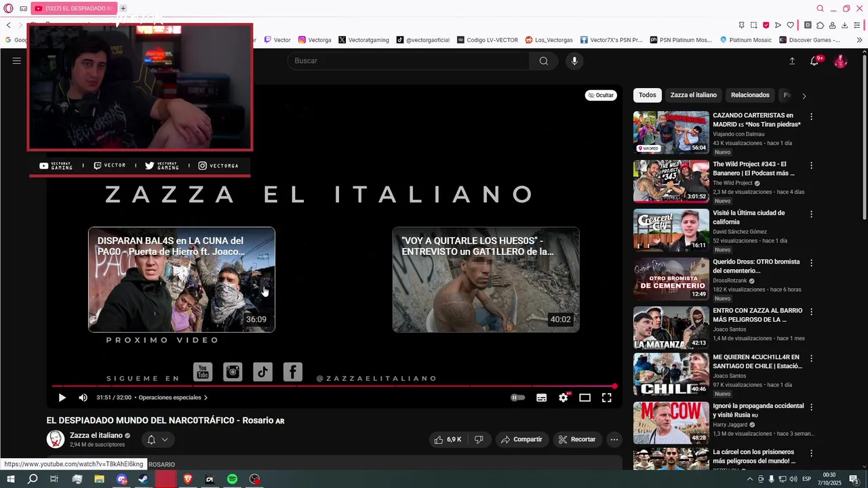Open the 'Ignoré la propaganda occidental' video thumbnail
The width and height of the screenshot is (868, 488).
pyautogui.click(x=671, y=423)
